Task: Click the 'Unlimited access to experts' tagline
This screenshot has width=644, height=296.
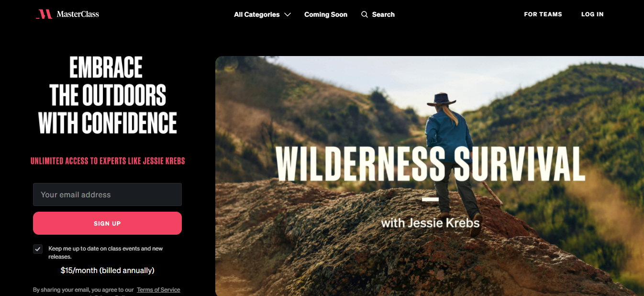Action: [x=108, y=161]
